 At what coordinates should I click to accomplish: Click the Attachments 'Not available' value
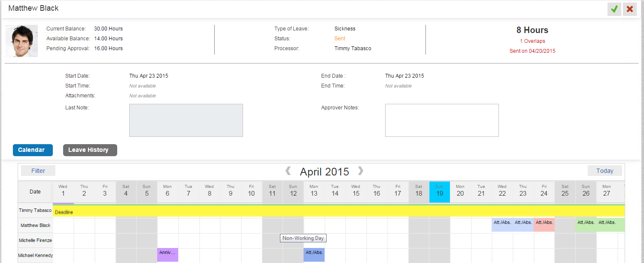(143, 96)
